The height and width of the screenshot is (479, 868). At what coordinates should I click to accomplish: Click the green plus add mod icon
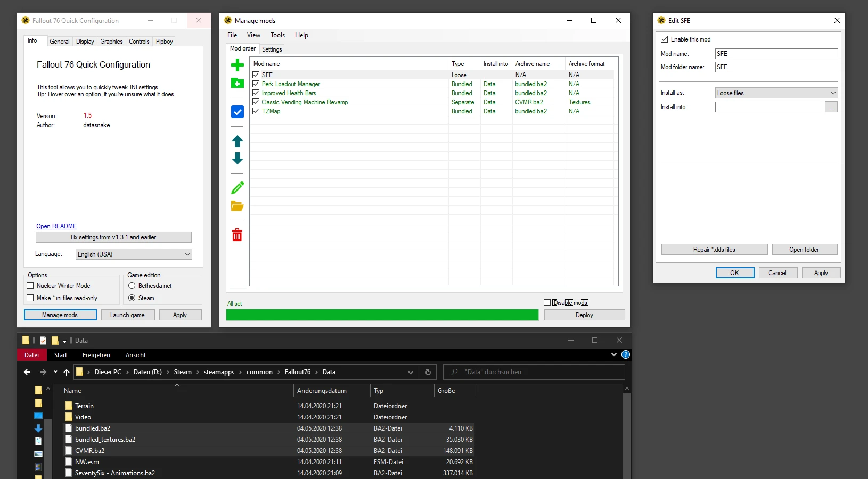click(238, 65)
